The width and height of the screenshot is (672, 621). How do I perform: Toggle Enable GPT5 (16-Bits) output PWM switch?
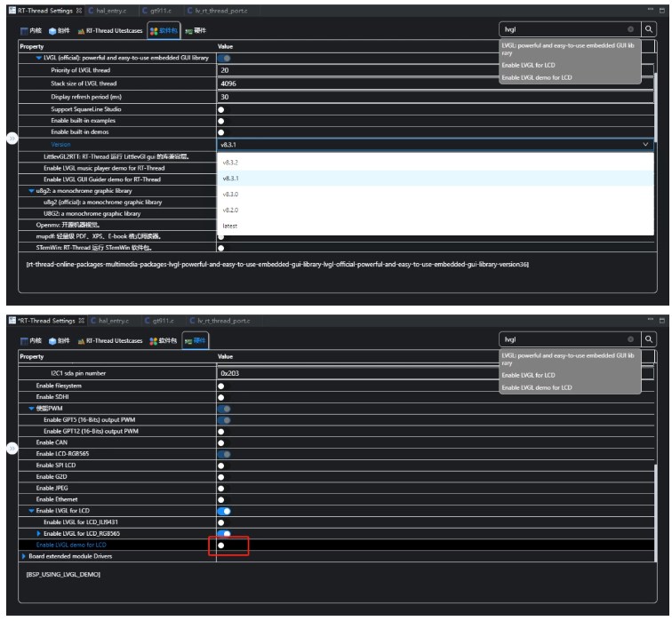pos(224,420)
